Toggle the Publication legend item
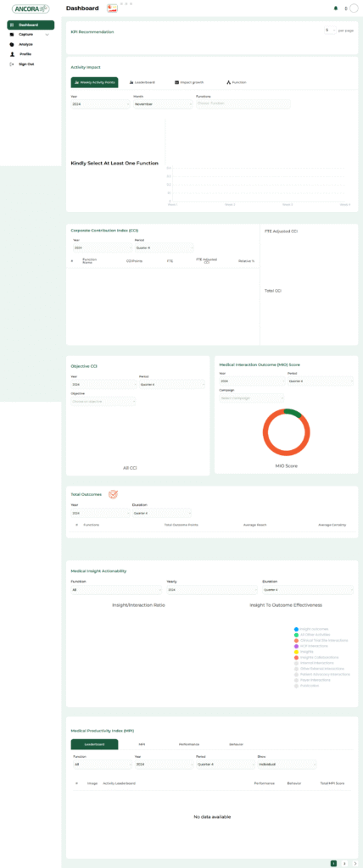Image resolution: width=363 pixels, height=868 pixels. coord(304,686)
